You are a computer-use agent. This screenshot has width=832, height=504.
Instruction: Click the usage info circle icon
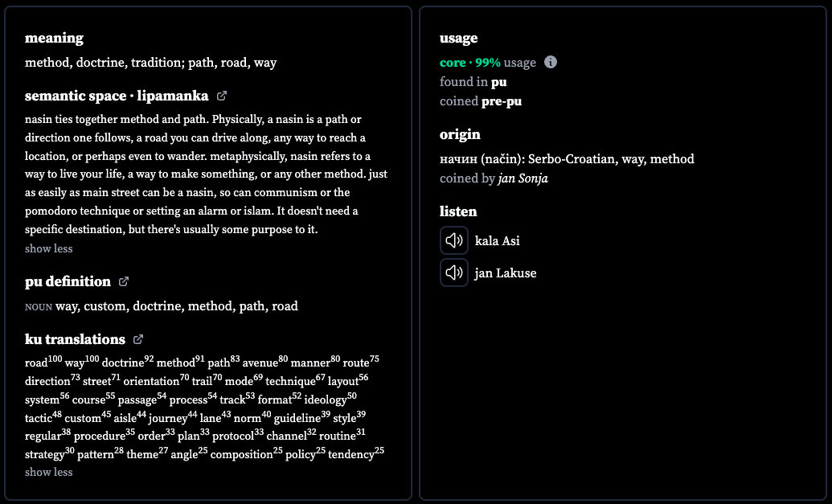pyautogui.click(x=551, y=62)
